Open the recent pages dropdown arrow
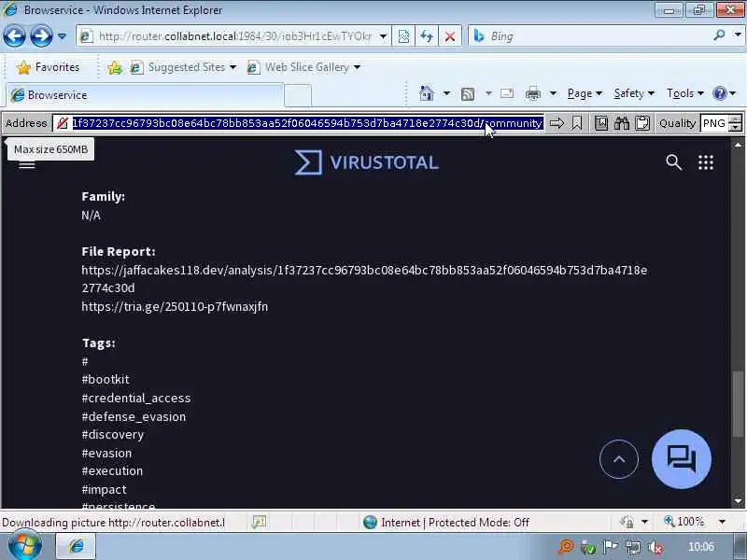Image resolution: width=747 pixels, height=560 pixels. [62, 36]
